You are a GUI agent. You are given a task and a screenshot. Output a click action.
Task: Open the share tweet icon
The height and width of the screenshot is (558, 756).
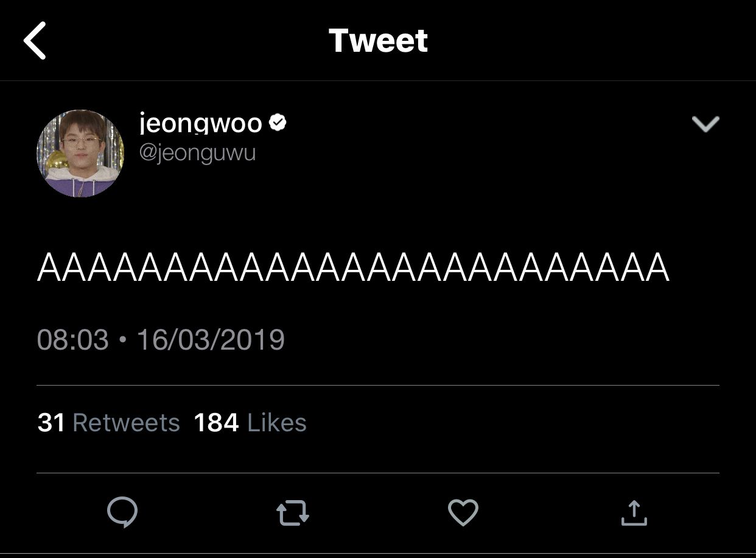[x=634, y=512]
